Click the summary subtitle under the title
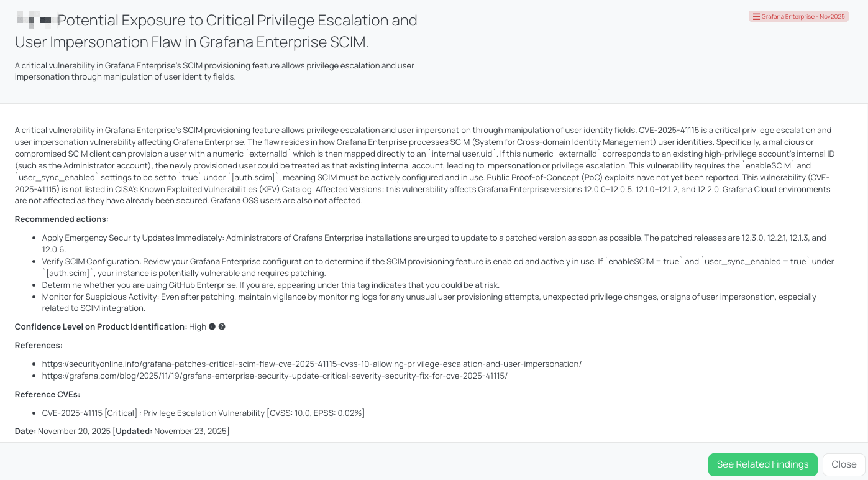This screenshot has height=480, width=868. click(x=214, y=71)
